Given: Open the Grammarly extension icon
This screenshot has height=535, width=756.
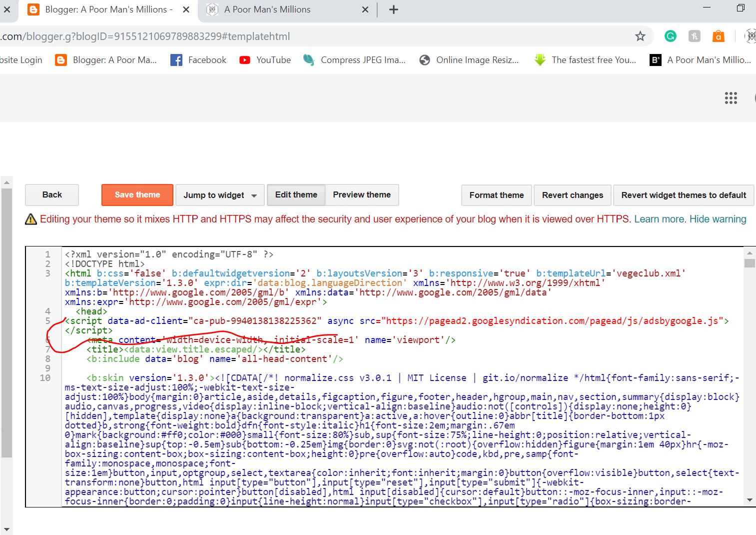Looking at the screenshot, I should pos(670,36).
